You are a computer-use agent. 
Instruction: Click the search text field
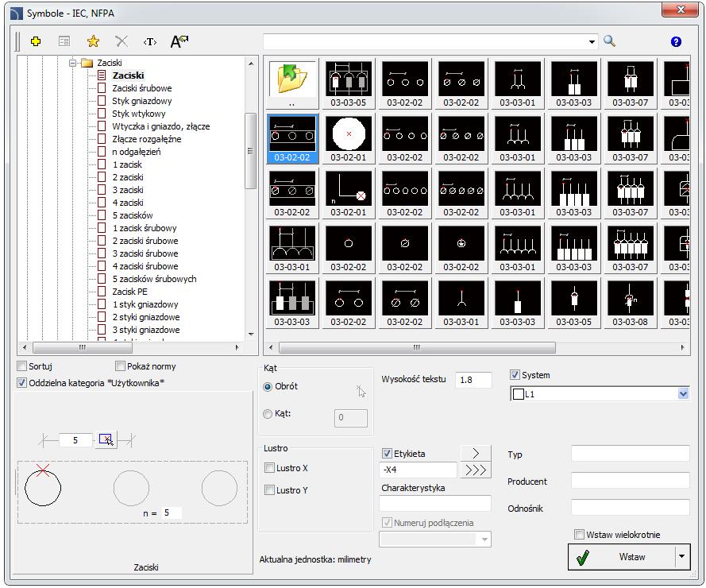[x=425, y=42]
